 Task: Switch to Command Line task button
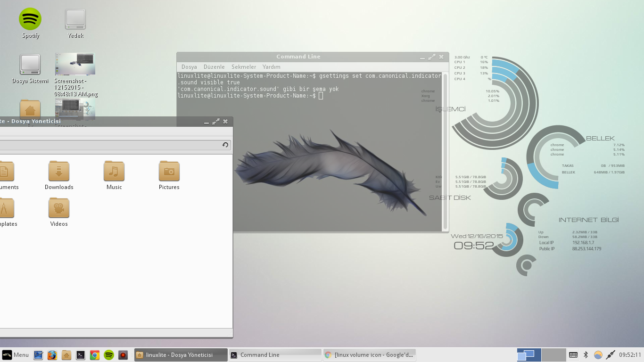275,355
